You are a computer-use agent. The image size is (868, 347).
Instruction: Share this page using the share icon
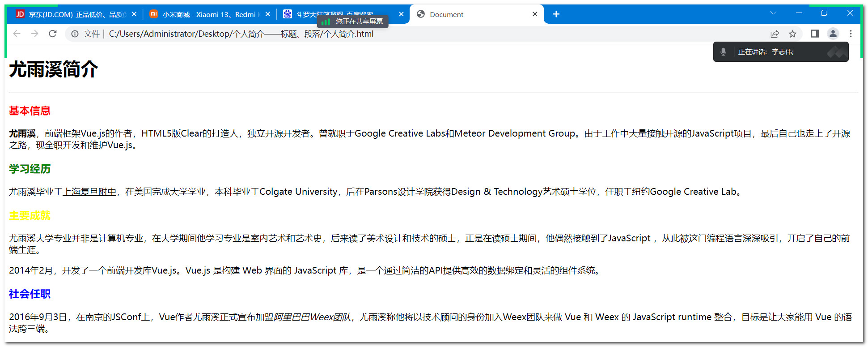[775, 34]
